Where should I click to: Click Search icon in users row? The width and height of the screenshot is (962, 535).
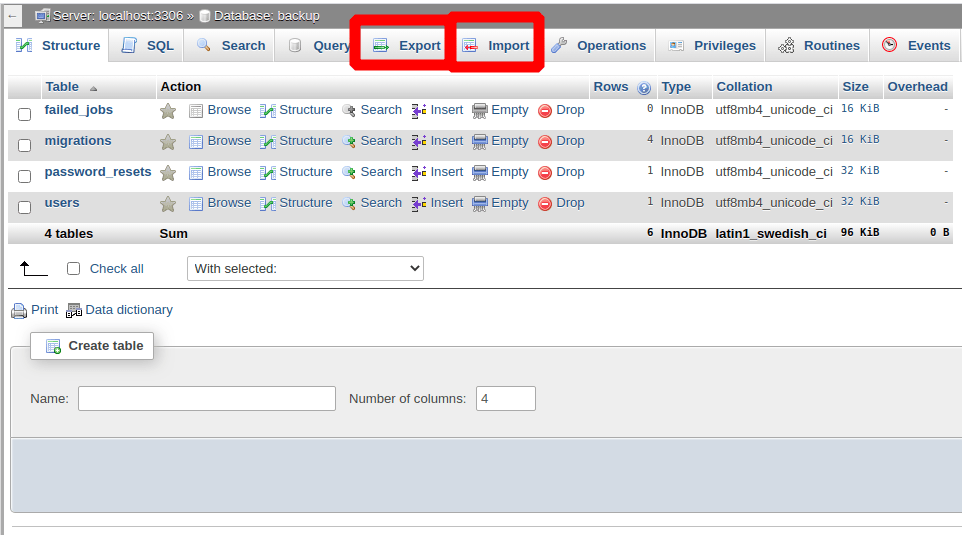pos(349,204)
